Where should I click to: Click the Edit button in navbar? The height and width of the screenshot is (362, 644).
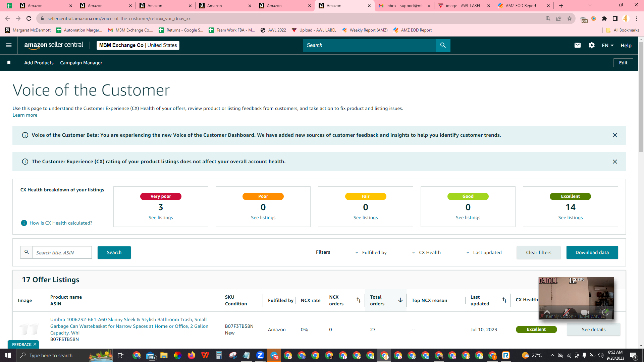tap(623, 63)
